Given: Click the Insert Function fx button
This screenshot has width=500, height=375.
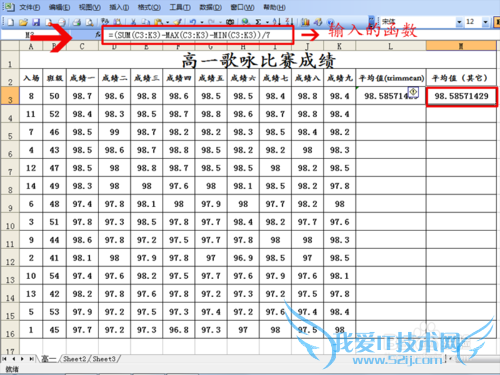Looking at the screenshot, I should click(x=98, y=35).
